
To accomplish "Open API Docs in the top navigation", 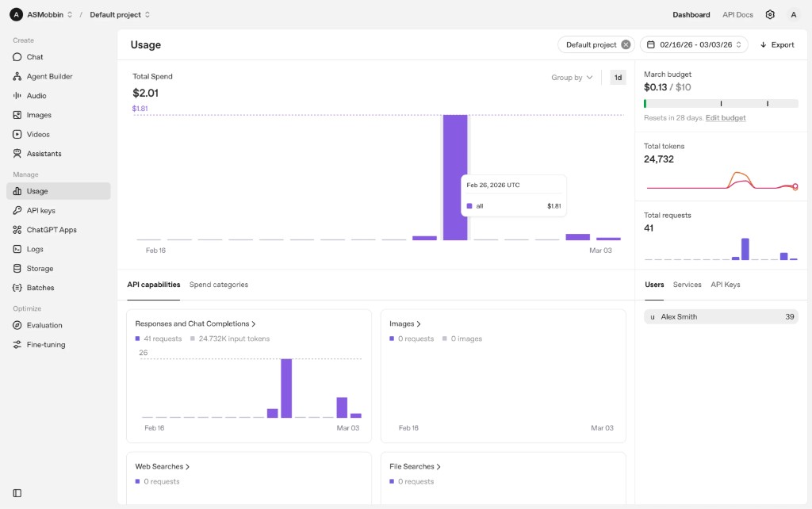I will [x=737, y=14].
